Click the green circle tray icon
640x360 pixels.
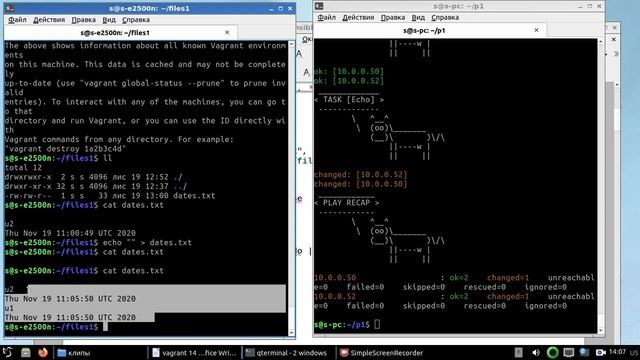click(x=552, y=353)
